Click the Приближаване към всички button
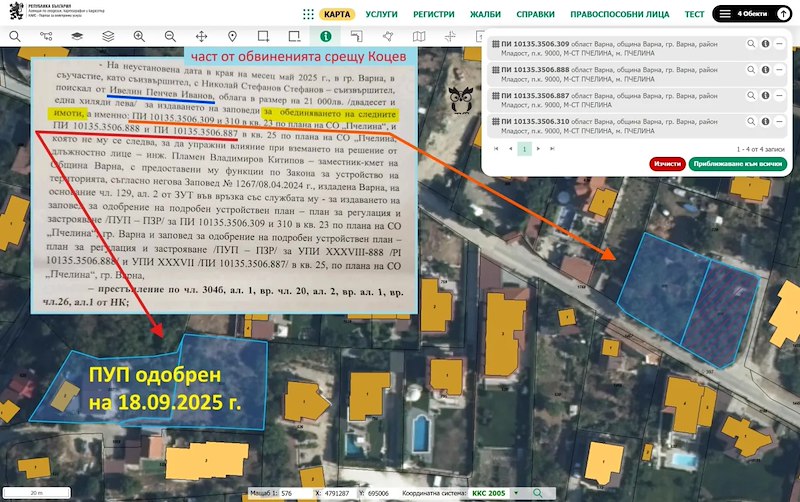 pyautogui.click(x=737, y=163)
